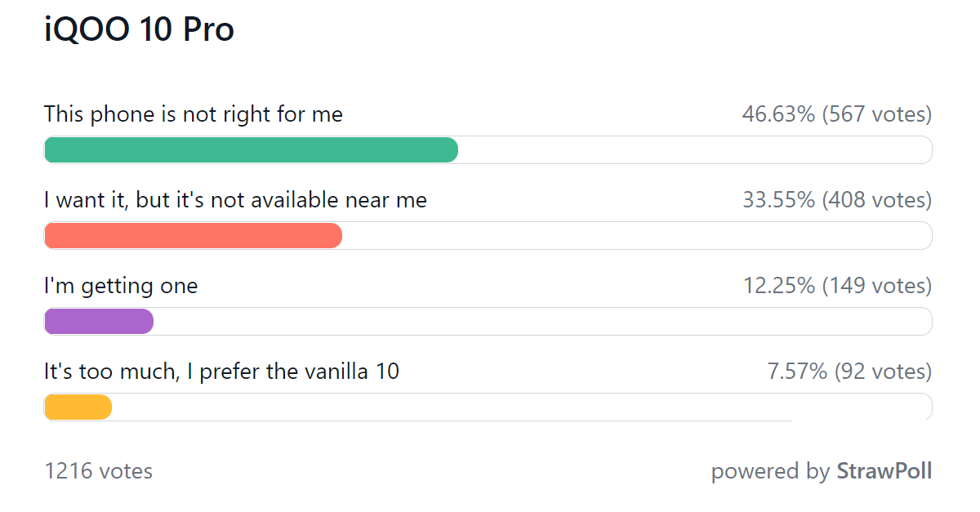
Task: Select 'I want it, but it's not available near me'
Action: coord(235,200)
